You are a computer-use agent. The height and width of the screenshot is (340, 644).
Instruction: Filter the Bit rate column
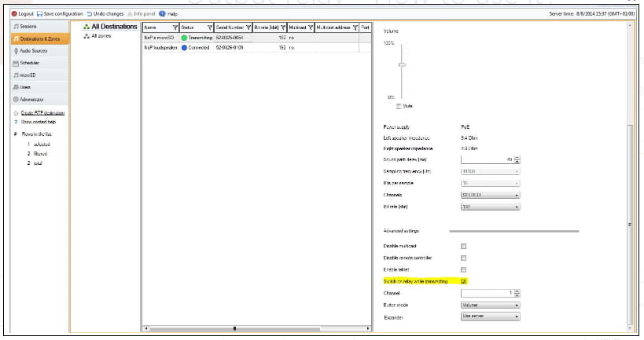(283, 27)
